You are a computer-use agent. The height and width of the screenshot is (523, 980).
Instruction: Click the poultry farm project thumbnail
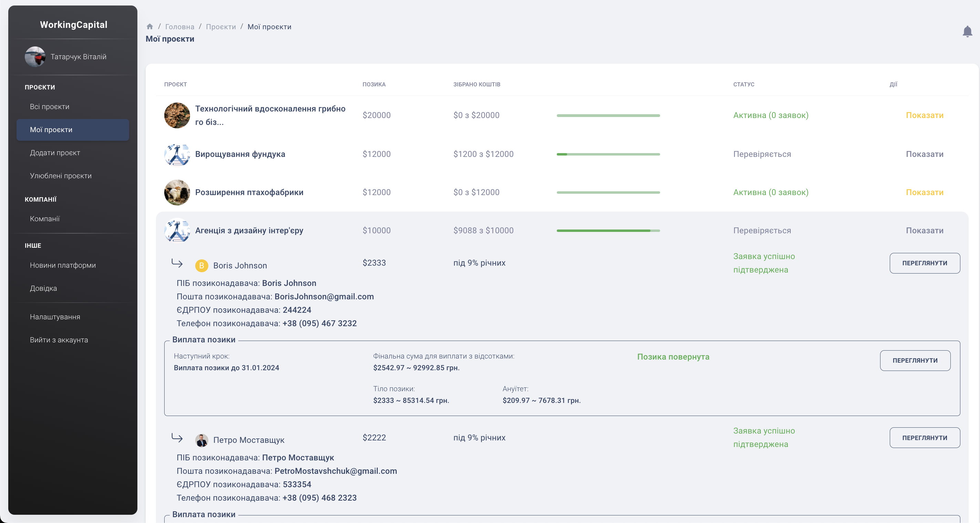(x=177, y=192)
